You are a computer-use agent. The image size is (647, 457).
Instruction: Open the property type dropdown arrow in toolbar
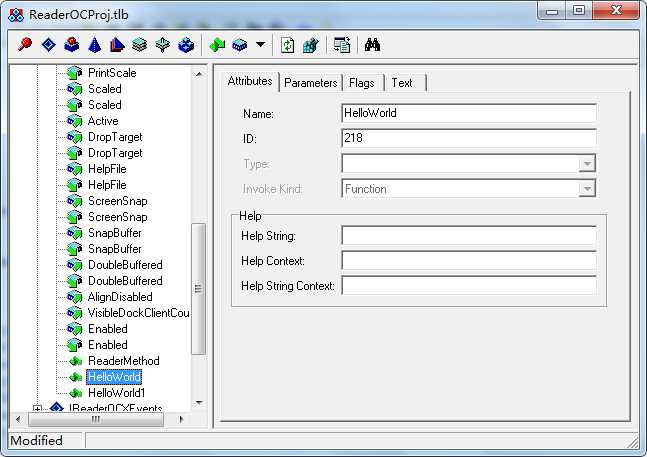pos(260,44)
